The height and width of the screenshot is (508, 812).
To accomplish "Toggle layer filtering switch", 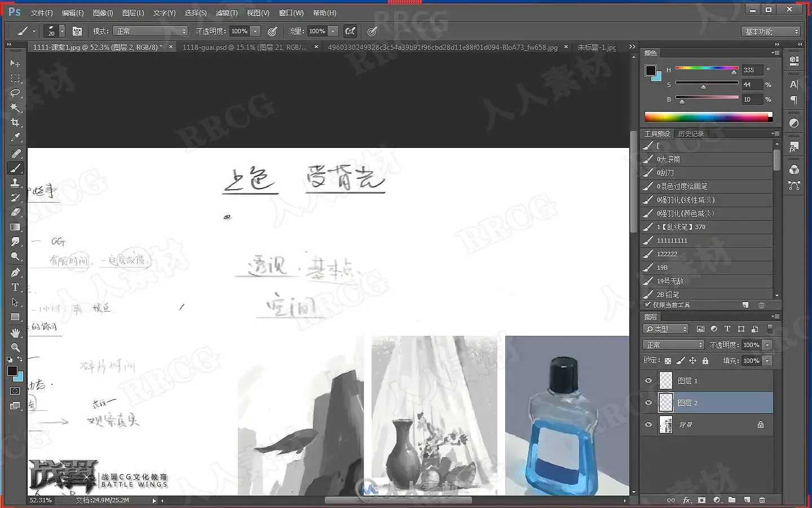I will pyautogui.click(x=770, y=329).
